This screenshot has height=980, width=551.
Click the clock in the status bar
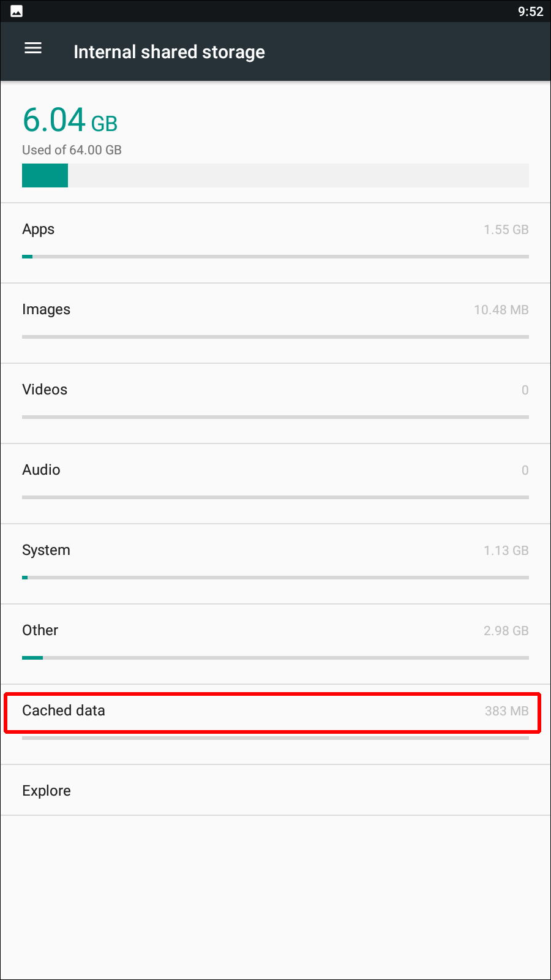[x=531, y=11]
